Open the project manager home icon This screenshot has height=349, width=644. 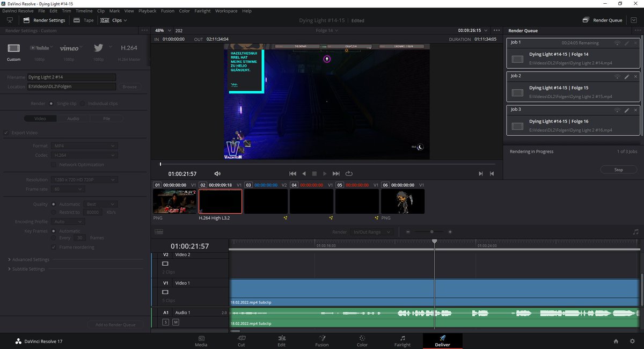[x=616, y=341]
